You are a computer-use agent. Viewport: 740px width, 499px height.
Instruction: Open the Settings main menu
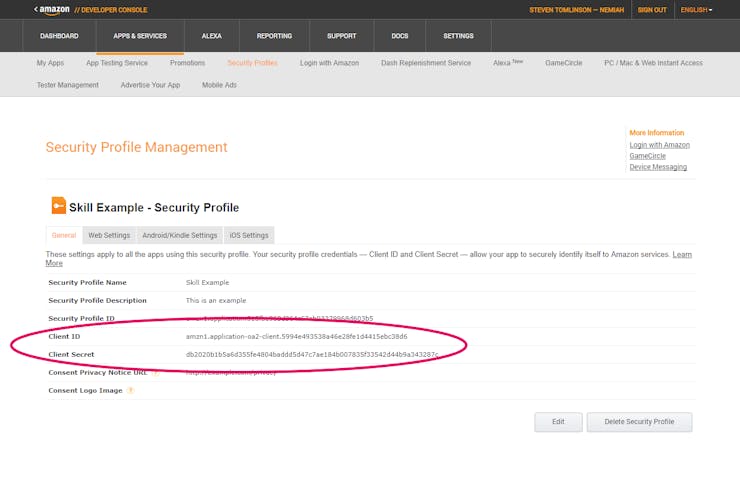click(x=458, y=36)
